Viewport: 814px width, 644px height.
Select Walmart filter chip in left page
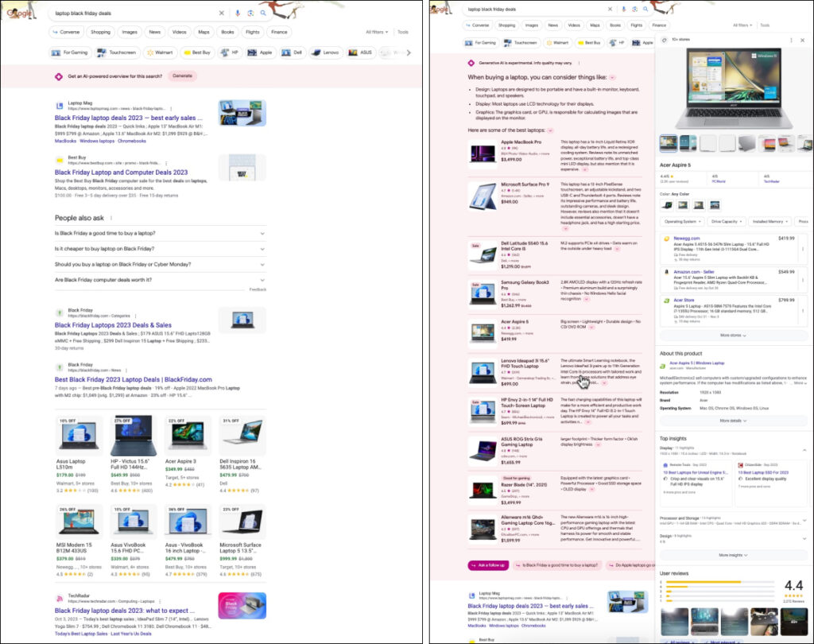tap(160, 52)
